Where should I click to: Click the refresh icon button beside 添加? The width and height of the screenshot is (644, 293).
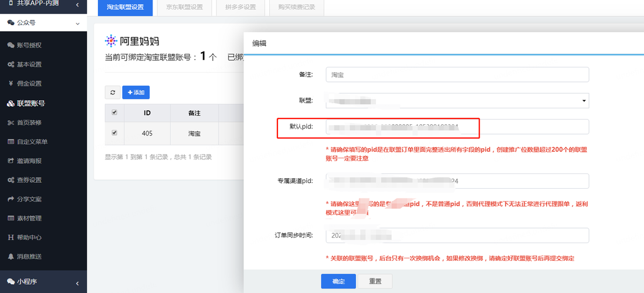click(x=113, y=93)
